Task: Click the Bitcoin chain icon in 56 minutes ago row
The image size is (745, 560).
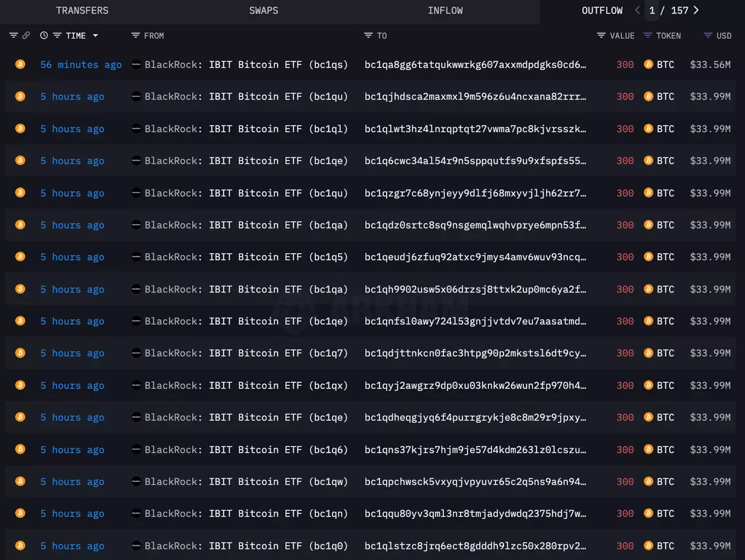Action: [x=20, y=64]
